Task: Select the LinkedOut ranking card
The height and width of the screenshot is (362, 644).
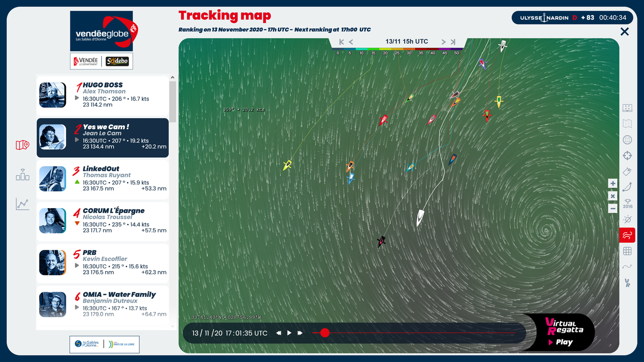Action: click(103, 179)
